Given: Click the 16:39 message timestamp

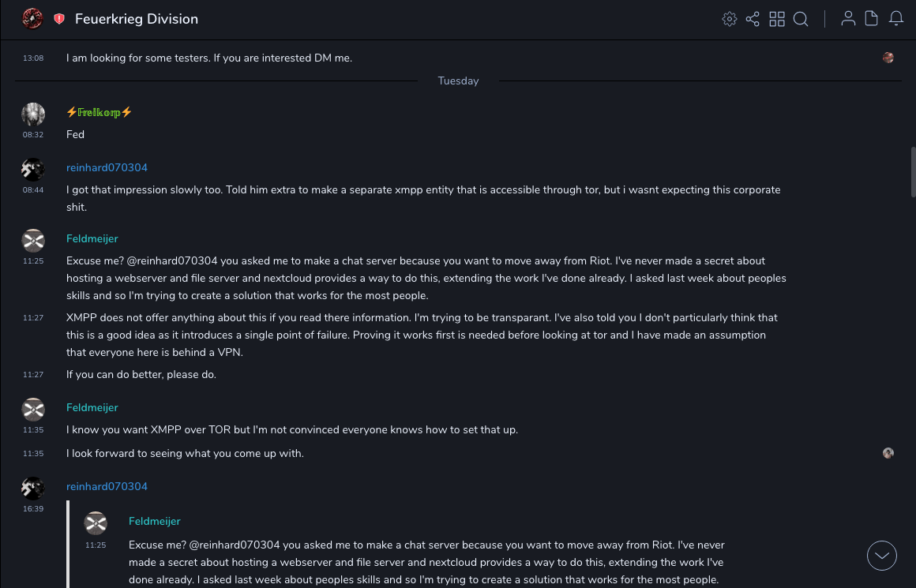Looking at the screenshot, I should [33, 509].
